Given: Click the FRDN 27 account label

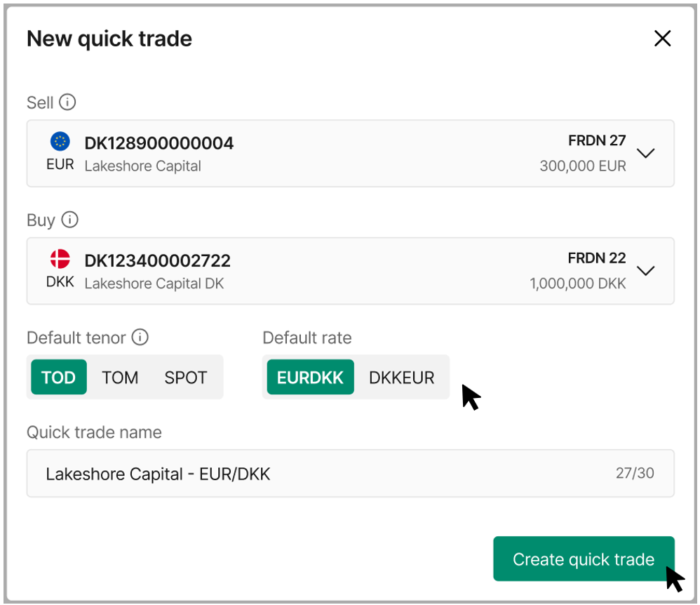Looking at the screenshot, I should tap(597, 140).
